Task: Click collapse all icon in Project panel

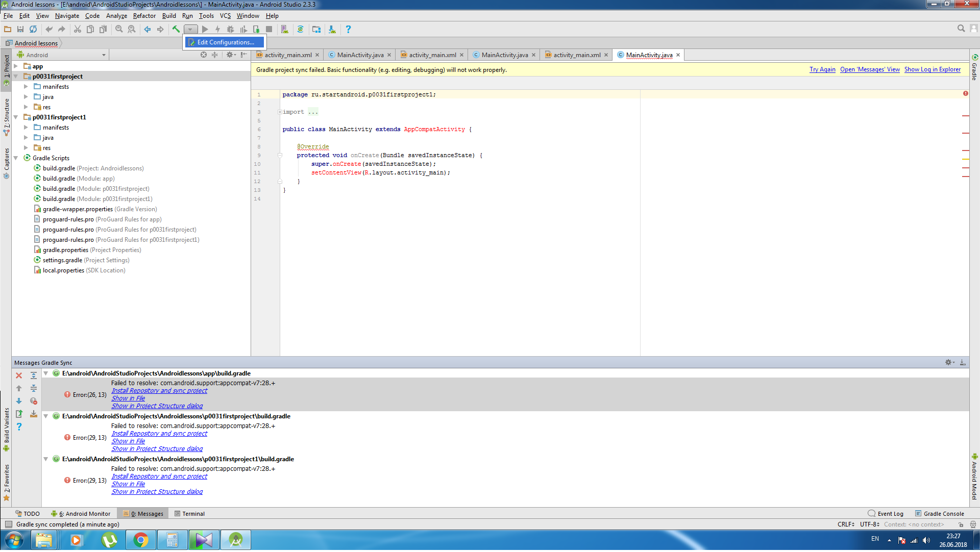Action: point(215,55)
